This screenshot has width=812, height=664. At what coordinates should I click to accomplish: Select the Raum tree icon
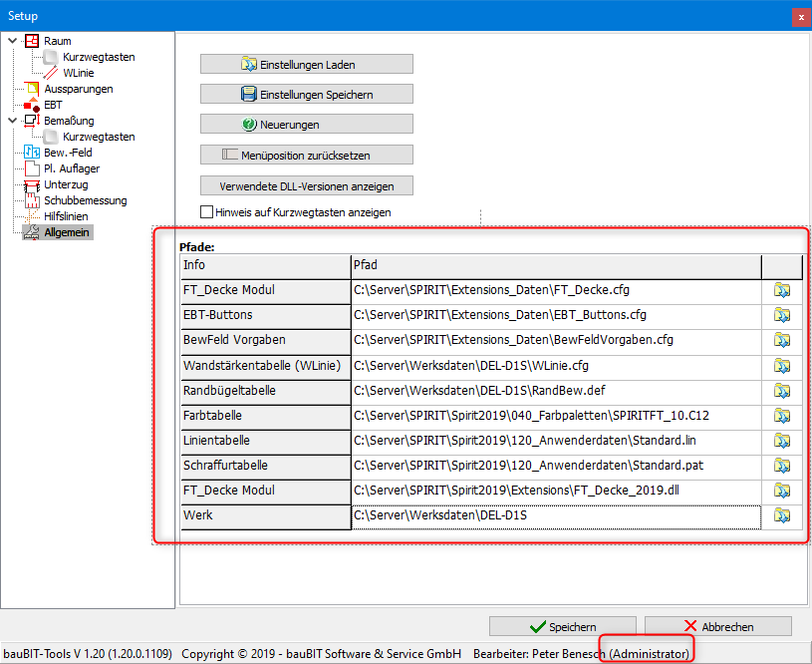32,41
